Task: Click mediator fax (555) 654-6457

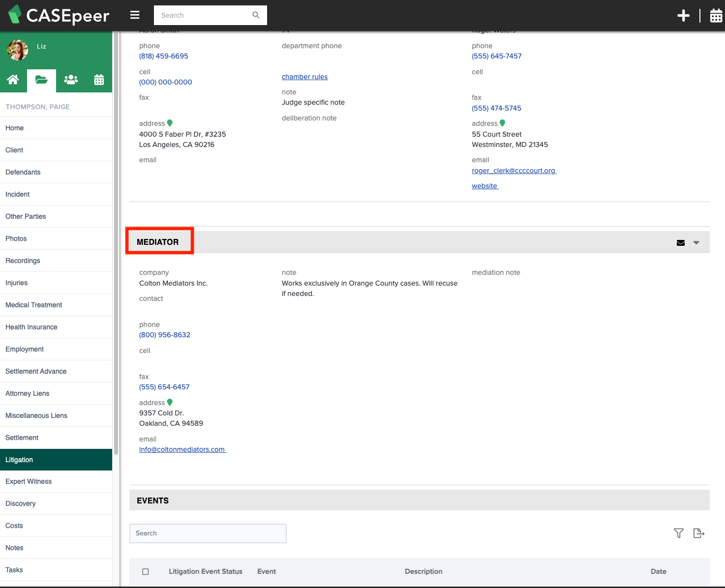Action: pos(164,387)
